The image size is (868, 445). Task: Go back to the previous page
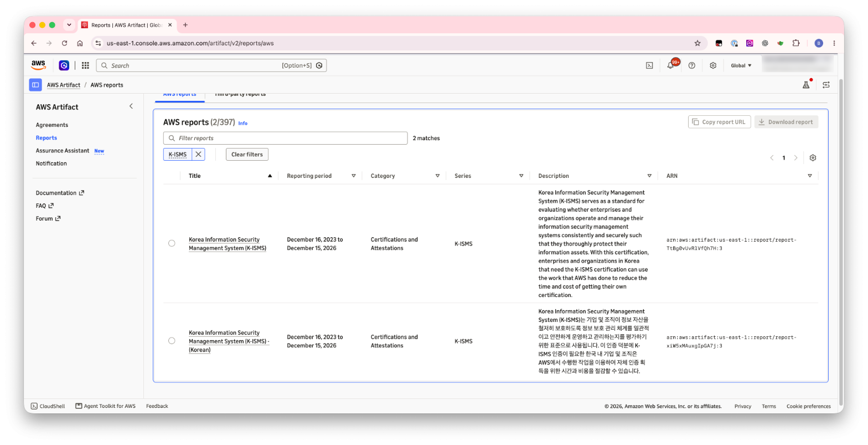click(x=34, y=43)
